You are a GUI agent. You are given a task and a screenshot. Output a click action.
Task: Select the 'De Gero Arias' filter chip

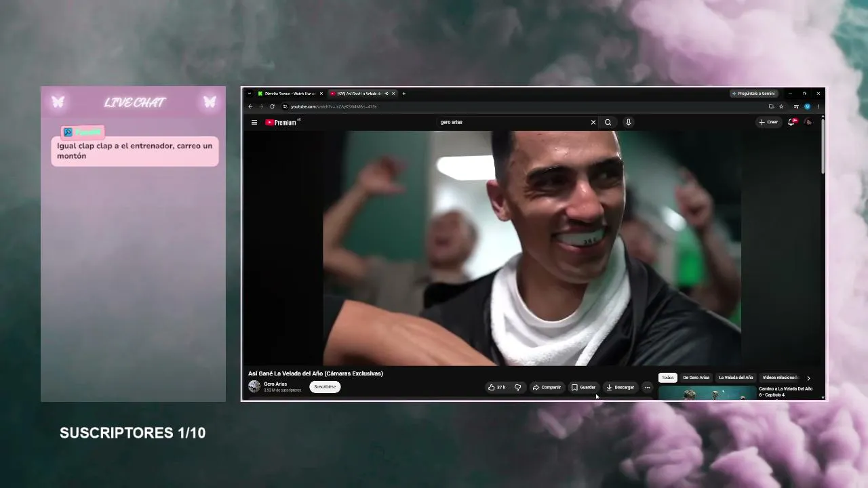tap(696, 378)
